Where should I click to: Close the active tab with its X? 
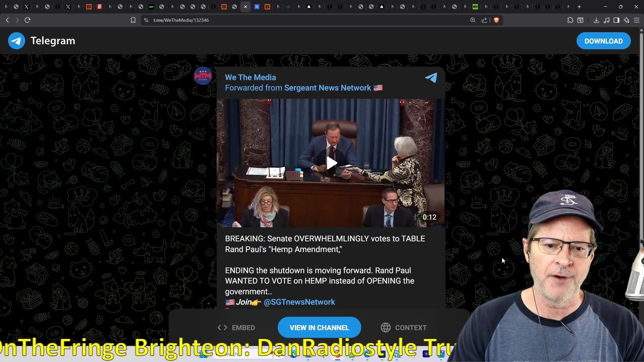[x=246, y=7]
